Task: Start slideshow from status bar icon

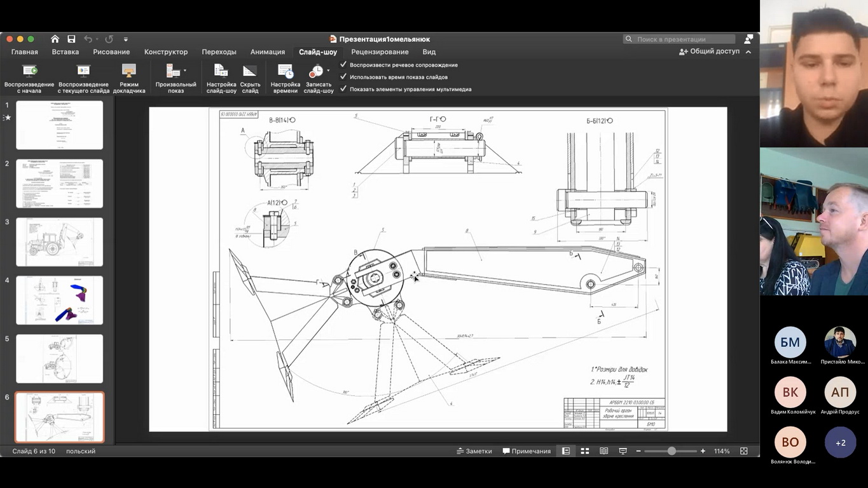Action: 623,451
